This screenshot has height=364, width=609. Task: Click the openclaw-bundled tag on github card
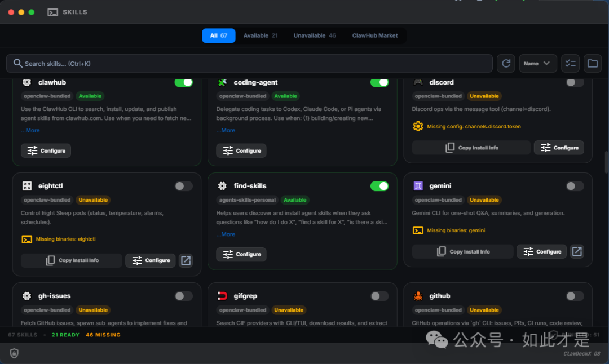(438, 310)
